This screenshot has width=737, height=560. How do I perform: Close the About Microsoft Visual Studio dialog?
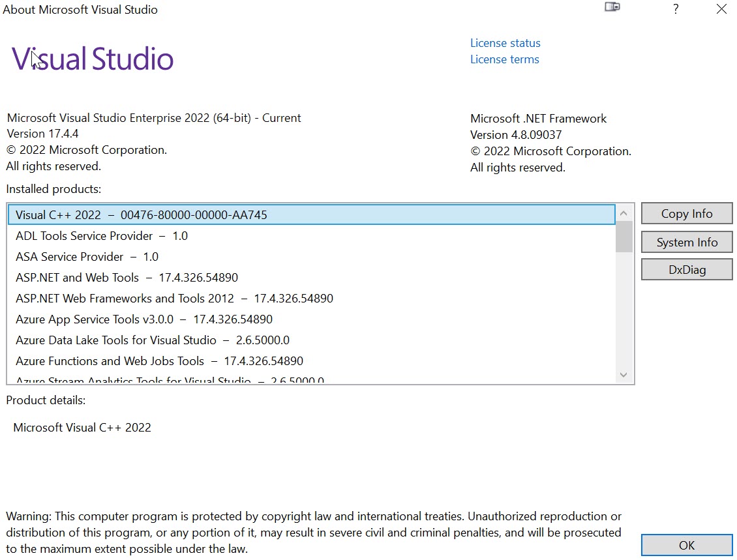point(721,9)
